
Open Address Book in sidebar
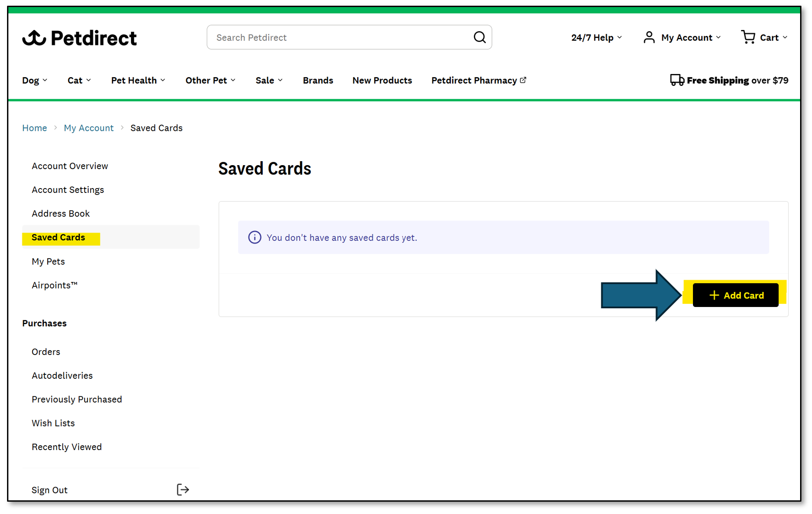[x=61, y=214]
